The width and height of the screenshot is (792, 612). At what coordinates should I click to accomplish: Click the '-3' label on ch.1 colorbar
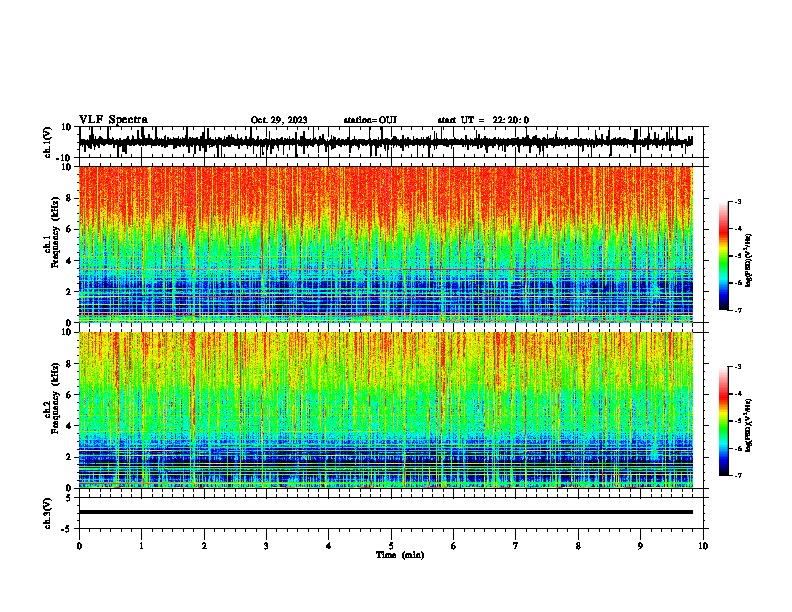click(x=737, y=201)
